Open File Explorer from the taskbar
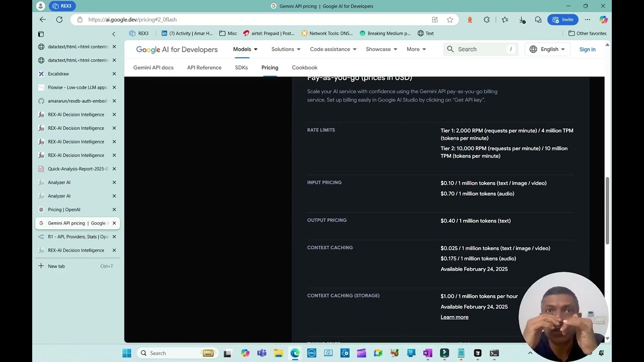Screen dimensions: 644x362 click(278, 353)
